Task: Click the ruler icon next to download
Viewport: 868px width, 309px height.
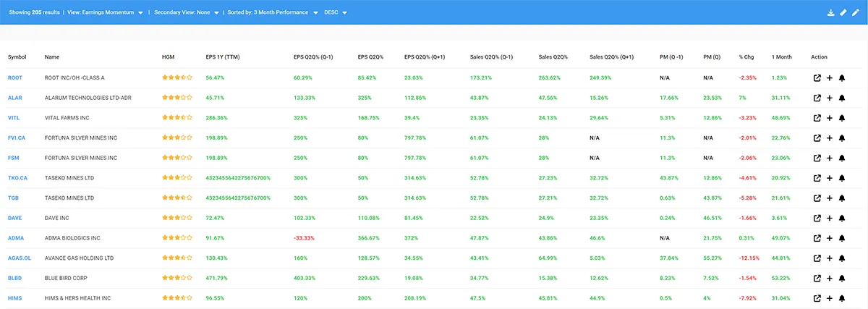Action: [843, 12]
